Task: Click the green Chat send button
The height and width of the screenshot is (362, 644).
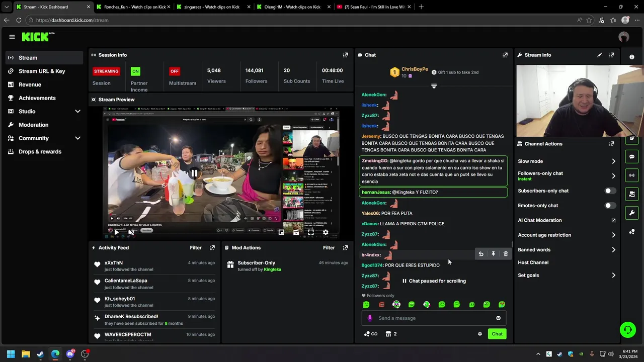Action: pyautogui.click(x=497, y=334)
